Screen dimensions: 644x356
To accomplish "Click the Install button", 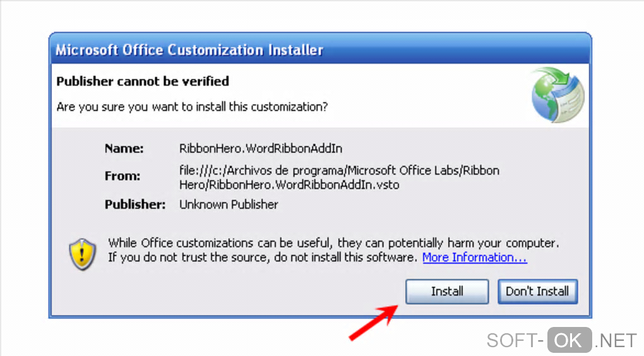I will click(447, 292).
